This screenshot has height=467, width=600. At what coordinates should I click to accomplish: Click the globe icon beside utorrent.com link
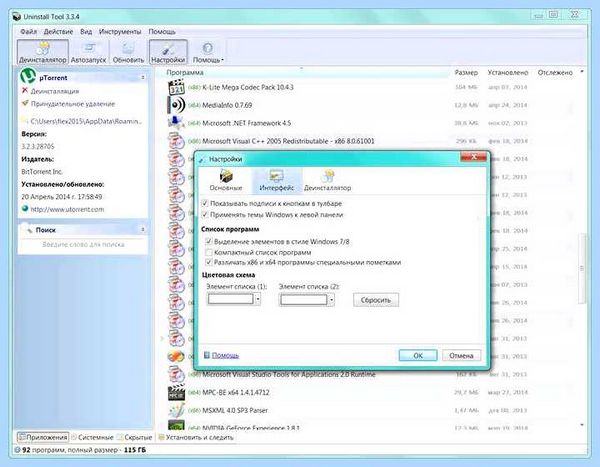pyautogui.click(x=25, y=209)
